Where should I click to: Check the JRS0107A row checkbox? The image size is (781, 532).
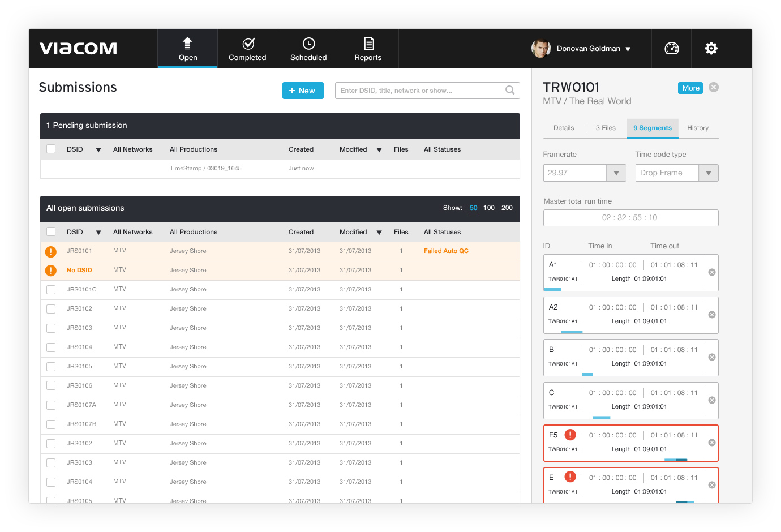tap(51, 405)
